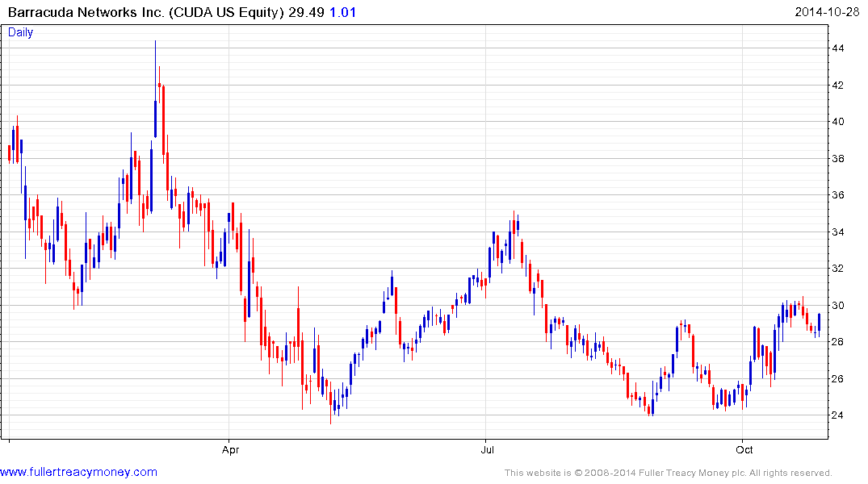Viewport: 868px width, 484px height.
Task: Click the 30 price axis label
Action: coord(838,306)
